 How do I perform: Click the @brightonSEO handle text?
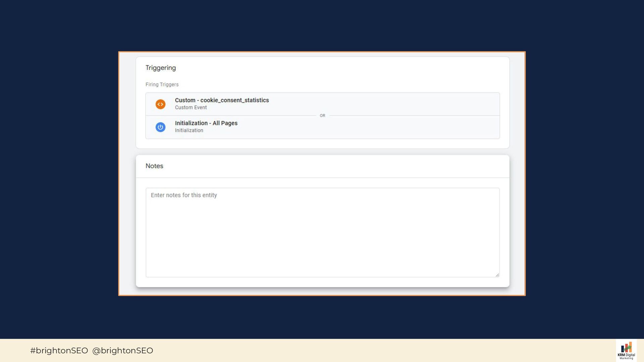tap(122, 351)
